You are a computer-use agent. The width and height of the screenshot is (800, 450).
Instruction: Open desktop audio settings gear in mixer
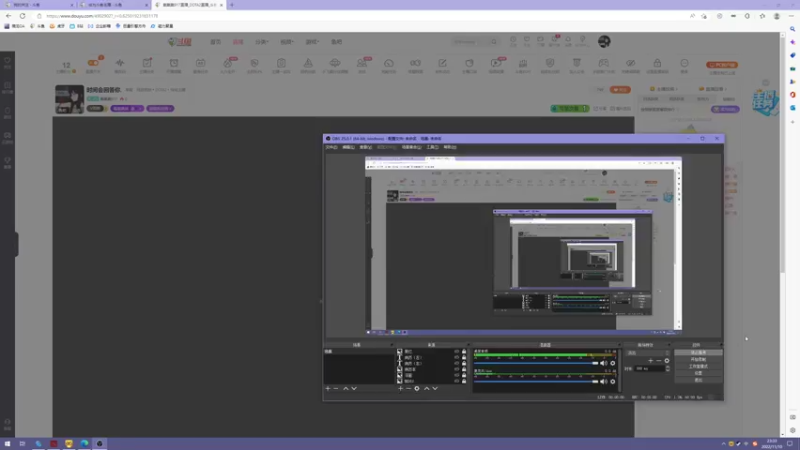[x=613, y=363]
